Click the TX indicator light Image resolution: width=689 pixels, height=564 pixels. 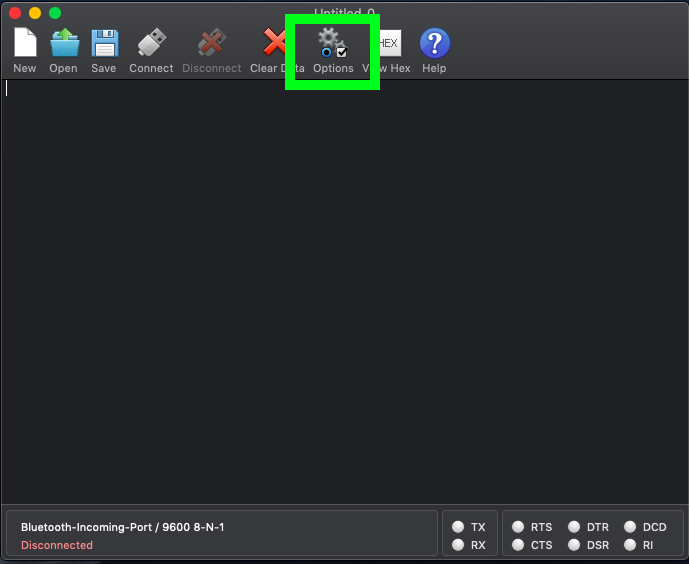458,527
